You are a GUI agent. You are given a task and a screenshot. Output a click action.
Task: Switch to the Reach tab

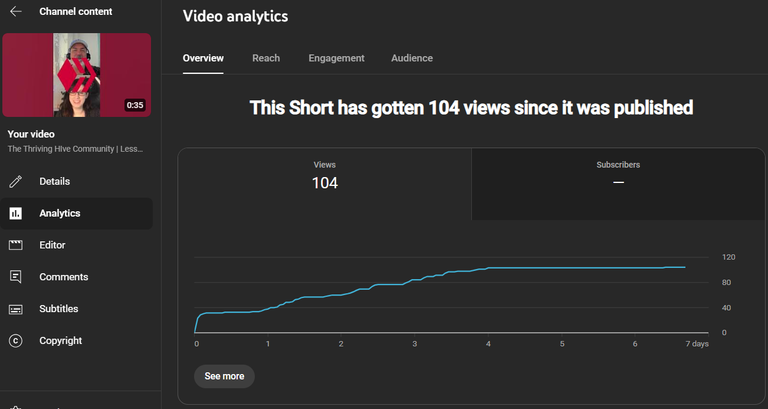pos(266,58)
